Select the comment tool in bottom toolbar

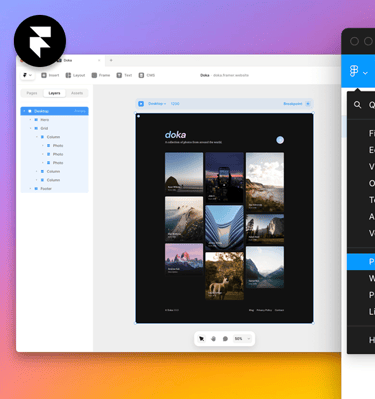(225, 339)
